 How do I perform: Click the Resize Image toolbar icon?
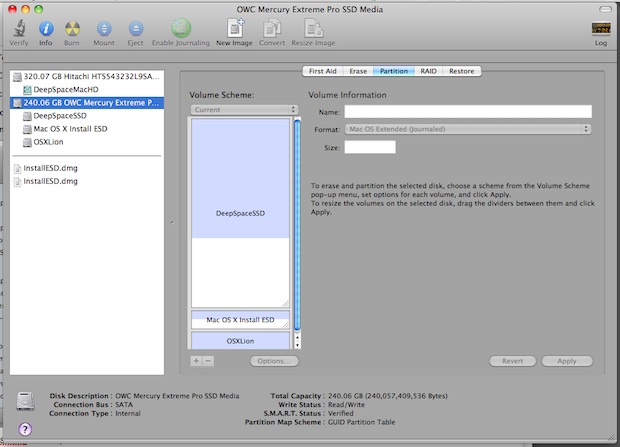point(313,29)
